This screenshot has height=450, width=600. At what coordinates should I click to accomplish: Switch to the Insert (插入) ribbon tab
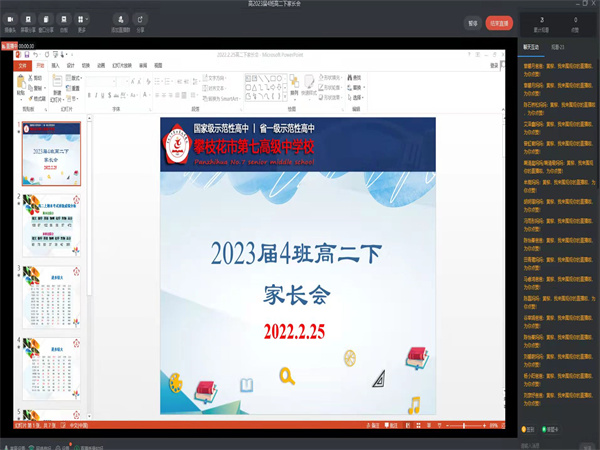pos(55,65)
